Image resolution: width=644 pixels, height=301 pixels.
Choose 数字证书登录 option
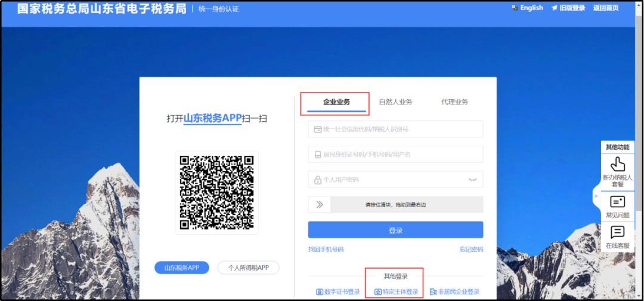pos(338,292)
